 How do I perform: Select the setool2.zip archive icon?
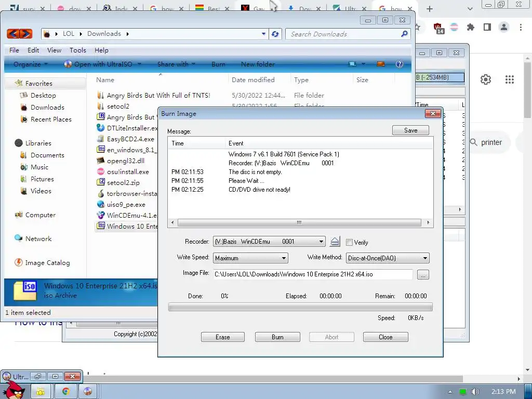pyautogui.click(x=100, y=182)
